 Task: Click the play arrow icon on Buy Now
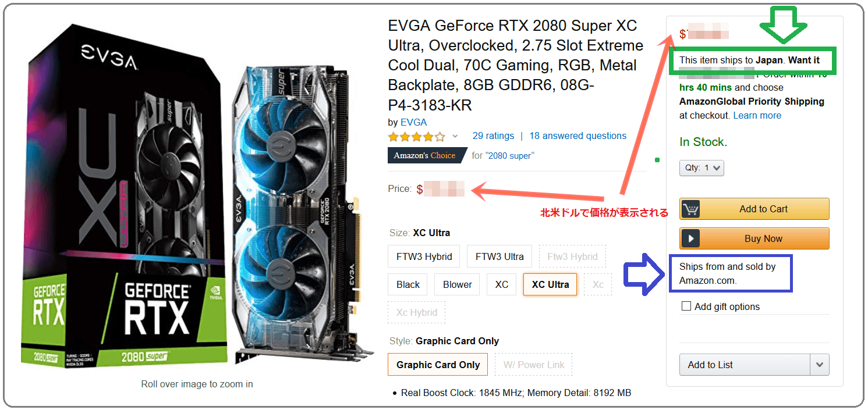[690, 238]
